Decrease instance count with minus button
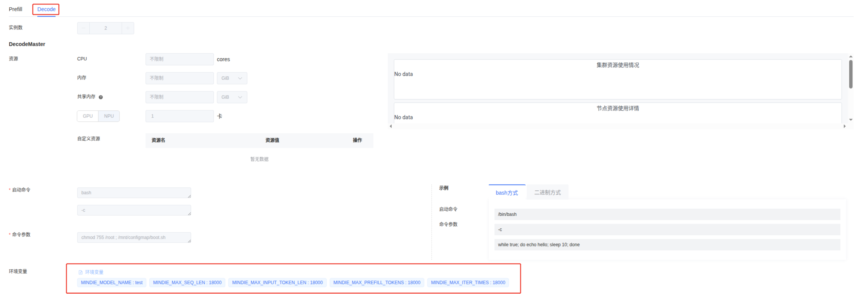 click(83, 28)
